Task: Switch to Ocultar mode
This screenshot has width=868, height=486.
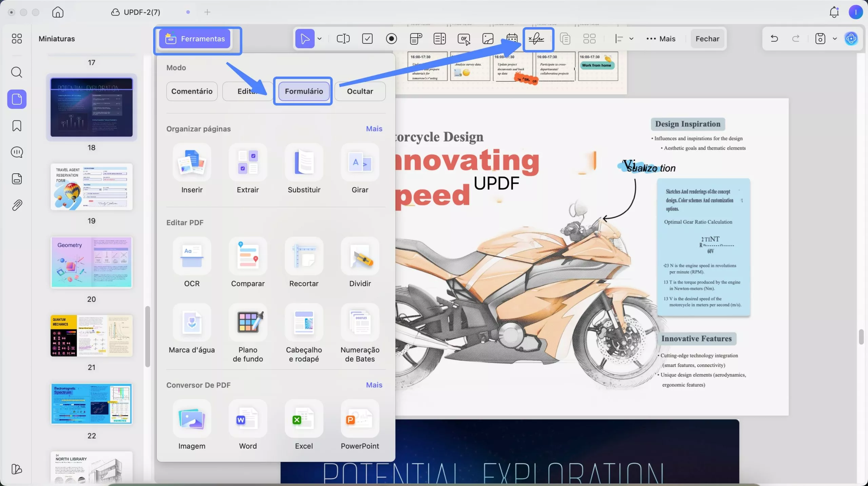Action: (x=360, y=91)
